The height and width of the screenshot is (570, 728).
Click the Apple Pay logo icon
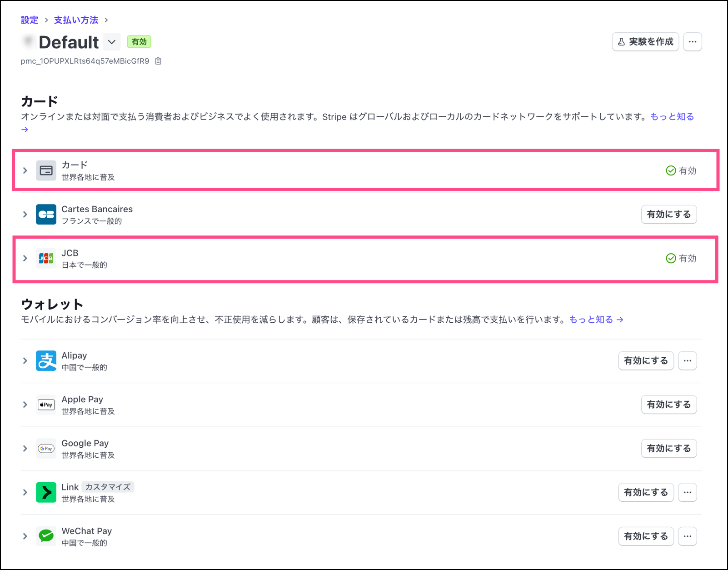[46, 405]
